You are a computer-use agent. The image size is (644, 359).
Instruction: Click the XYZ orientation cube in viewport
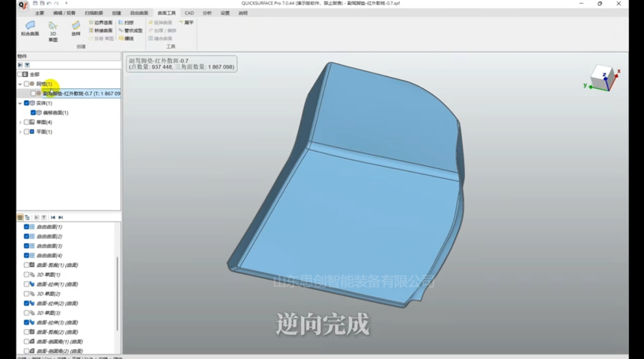(x=603, y=78)
